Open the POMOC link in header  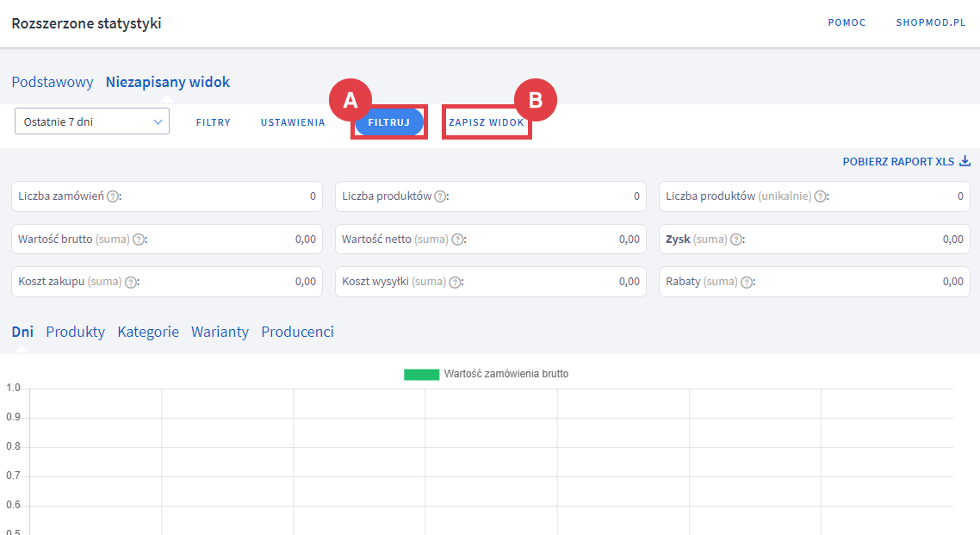coord(847,23)
